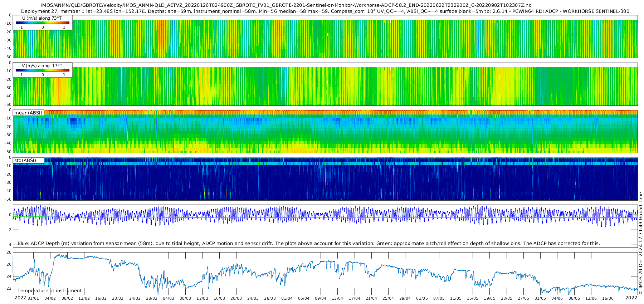This screenshot has height=304, width=644.
Task: Pick the 01/04 date on time axis
Action: [287, 298]
